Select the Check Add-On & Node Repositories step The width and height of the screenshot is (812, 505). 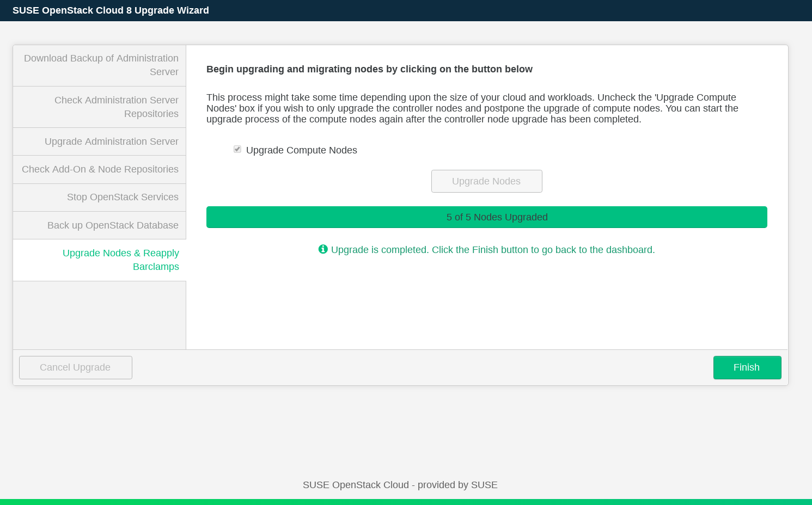[x=100, y=169]
